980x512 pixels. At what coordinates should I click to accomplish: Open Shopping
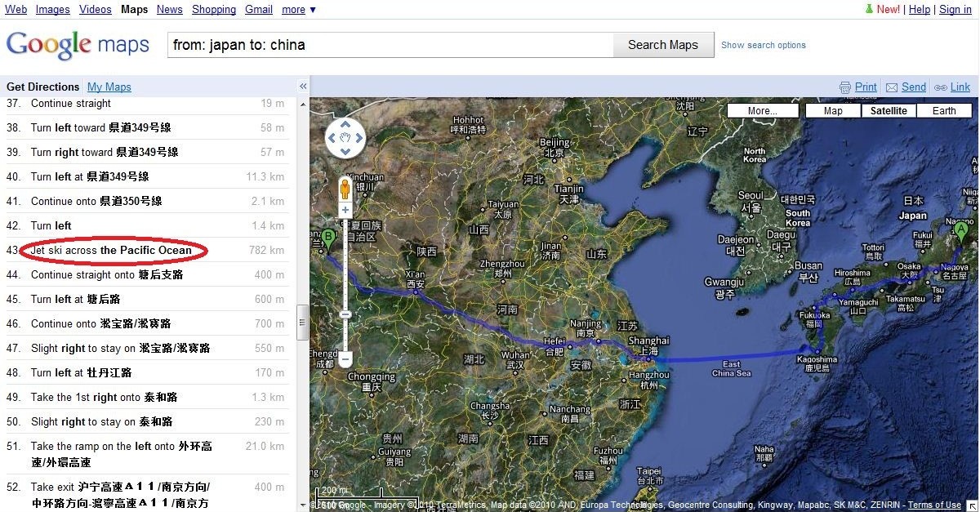coord(214,10)
